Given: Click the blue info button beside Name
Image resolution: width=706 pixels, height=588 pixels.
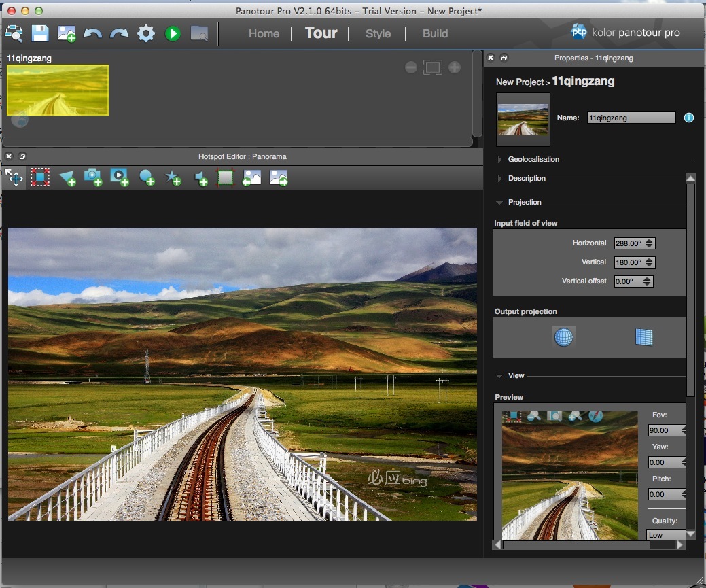Looking at the screenshot, I should 688,118.
